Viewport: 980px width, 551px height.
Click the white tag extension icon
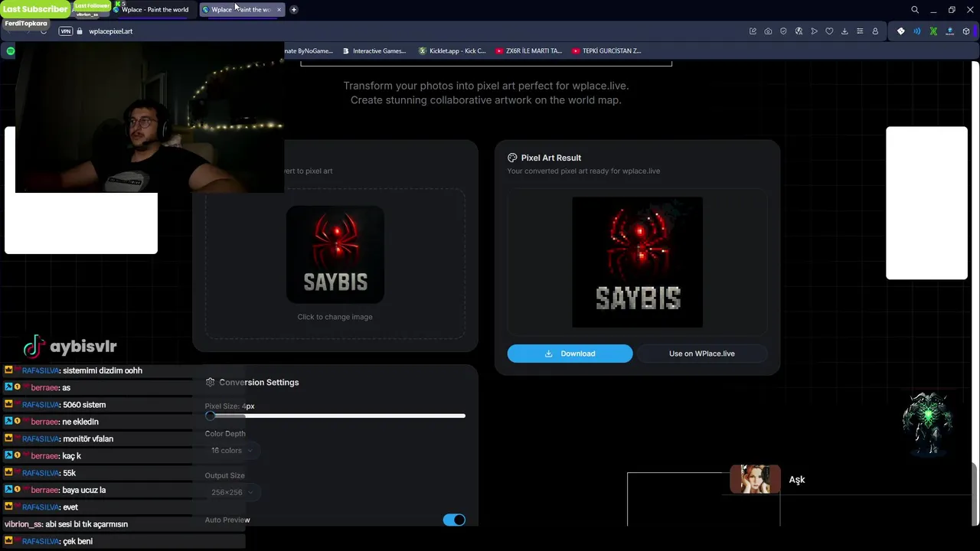click(x=901, y=31)
